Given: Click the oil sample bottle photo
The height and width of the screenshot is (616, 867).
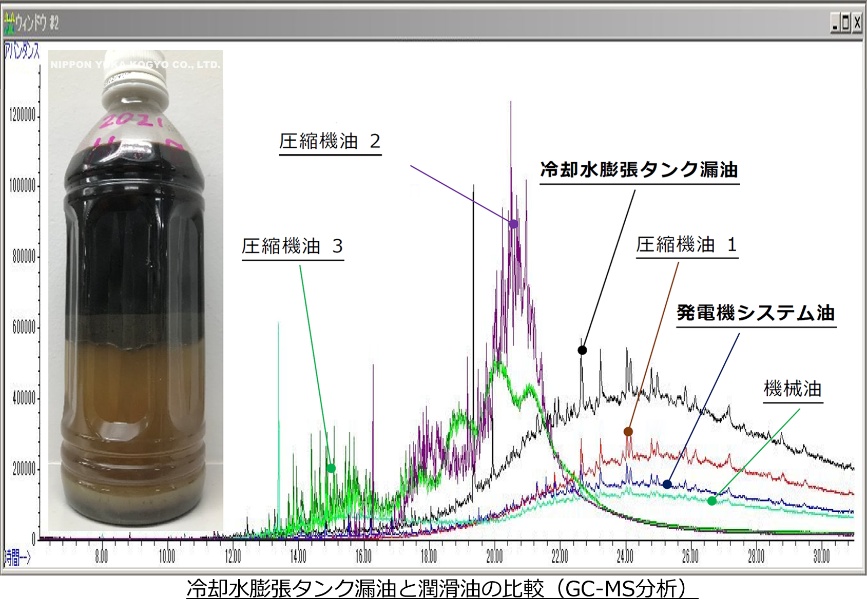Looking at the screenshot, I should 135,290.
